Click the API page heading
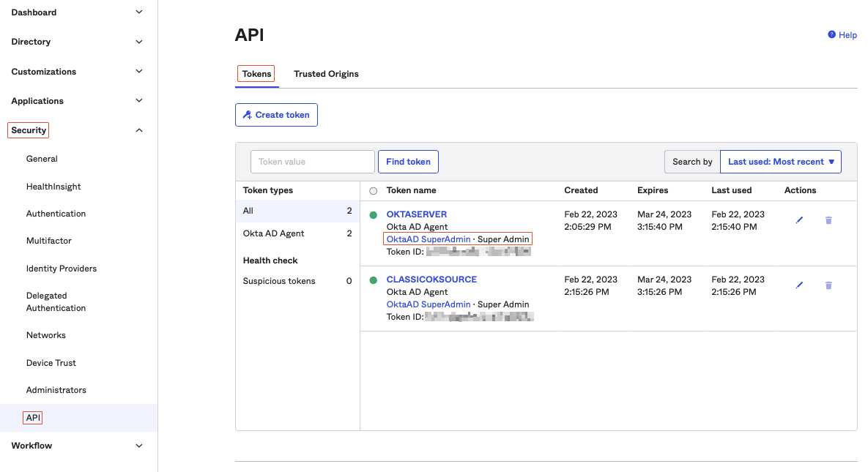 coord(249,35)
